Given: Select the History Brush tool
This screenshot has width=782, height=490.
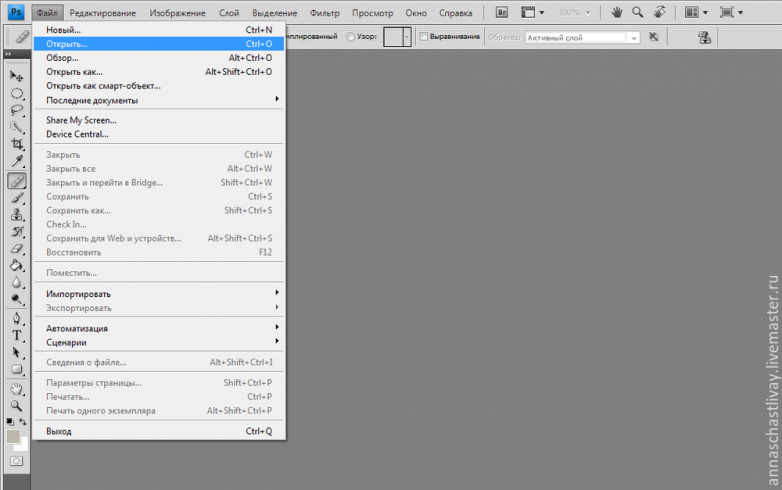Looking at the screenshot, I should tap(16, 232).
